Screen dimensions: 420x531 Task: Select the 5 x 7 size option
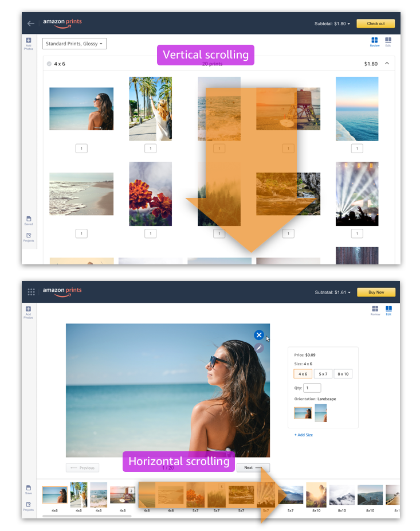pyautogui.click(x=323, y=374)
